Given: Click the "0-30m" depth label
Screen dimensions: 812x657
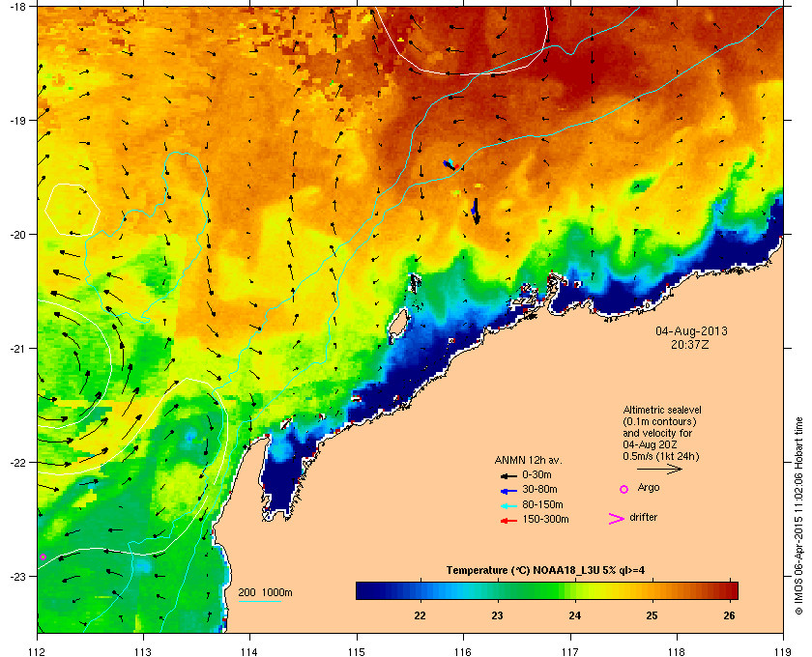Looking at the screenshot, I should point(537,474).
